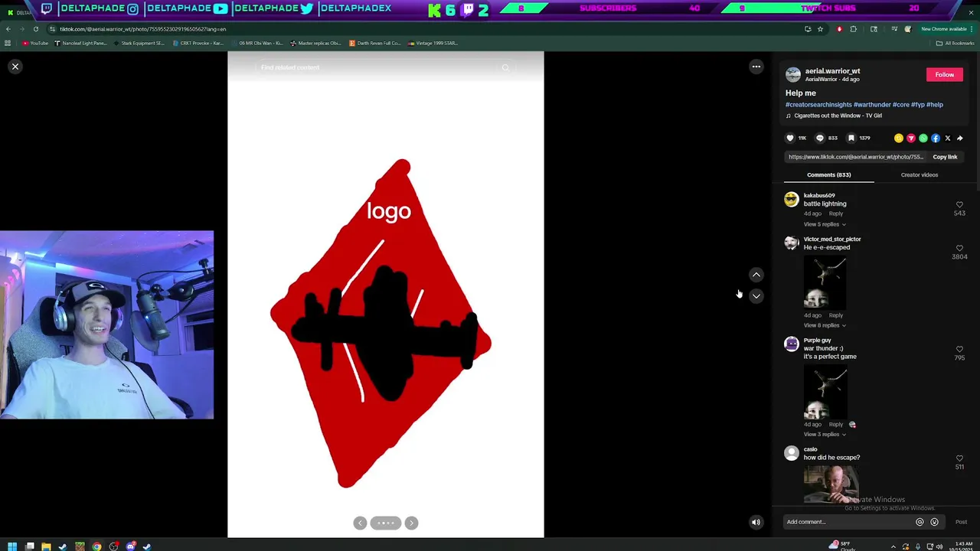Like casio's how did he escape comment
This screenshot has height=551, width=980.
click(959, 458)
